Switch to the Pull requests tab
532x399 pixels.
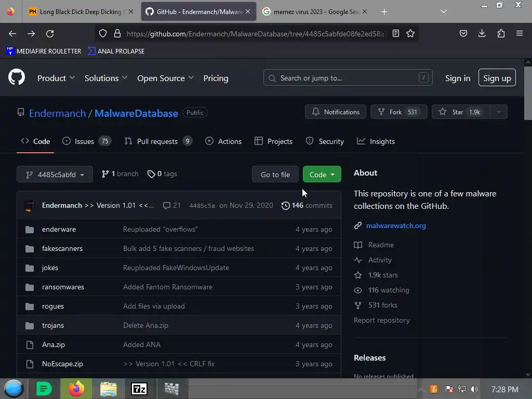pyautogui.click(x=158, y=141)
